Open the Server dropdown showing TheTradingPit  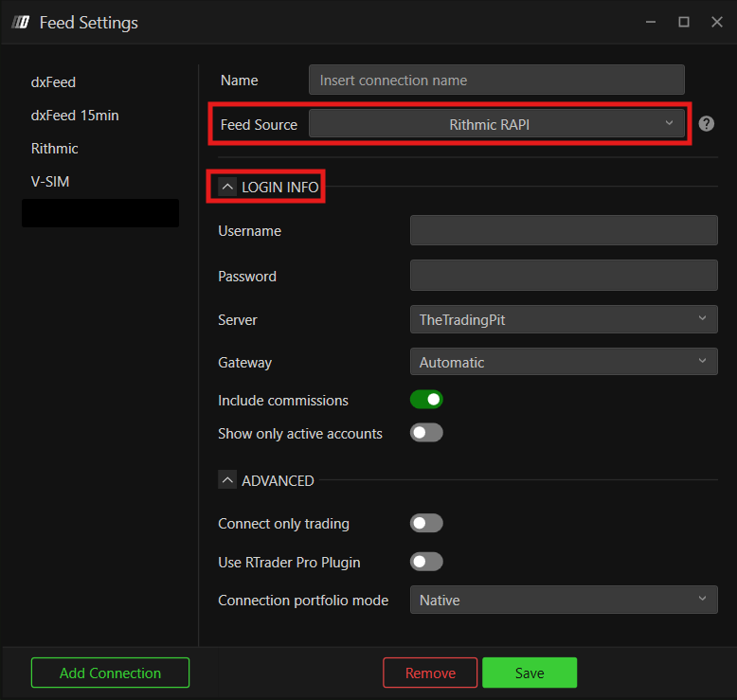[564, 319]
